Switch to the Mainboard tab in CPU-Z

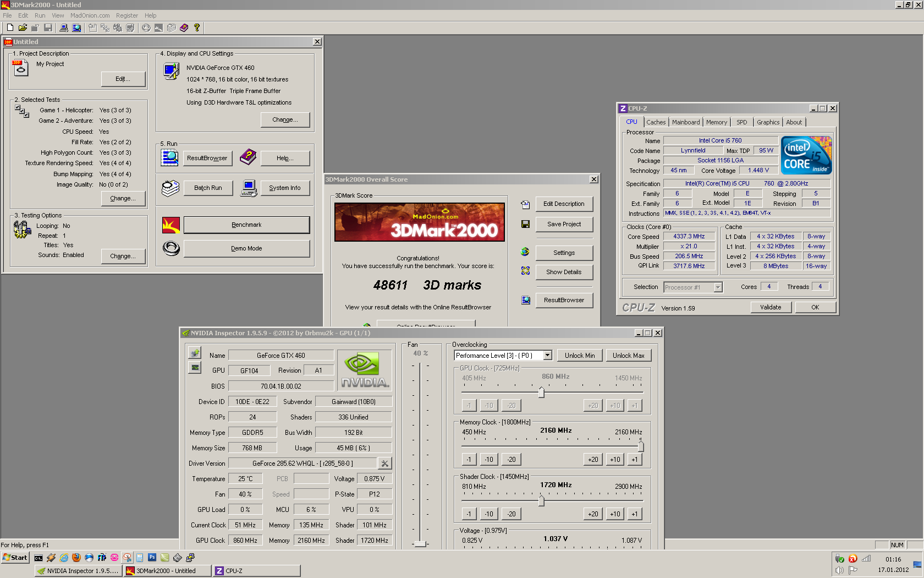686,122
